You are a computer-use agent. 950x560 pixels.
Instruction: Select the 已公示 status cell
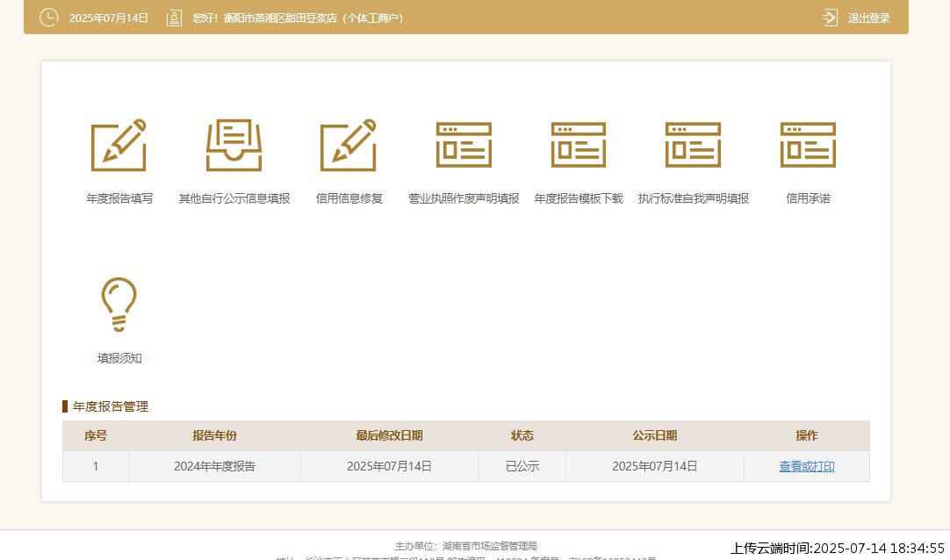click(x=522, y=466)
